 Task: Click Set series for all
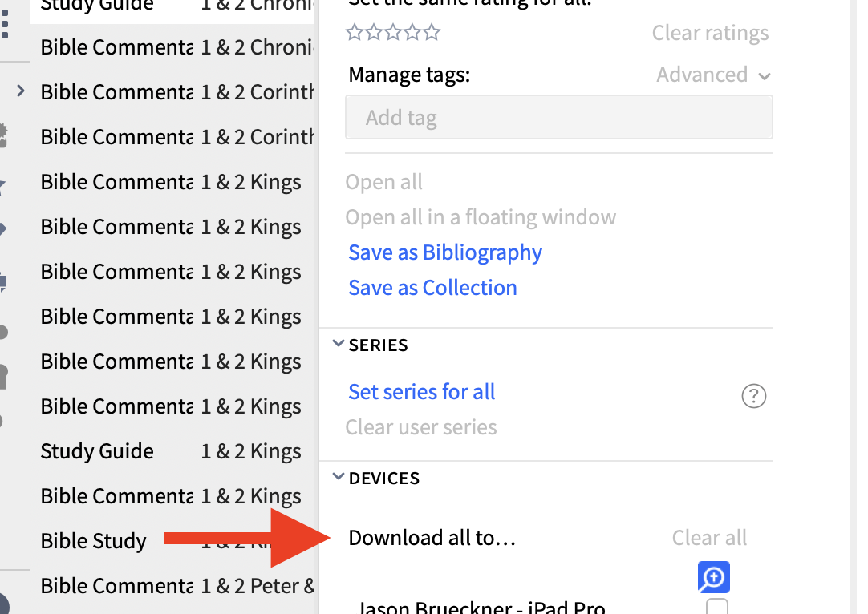click(421, 391)
